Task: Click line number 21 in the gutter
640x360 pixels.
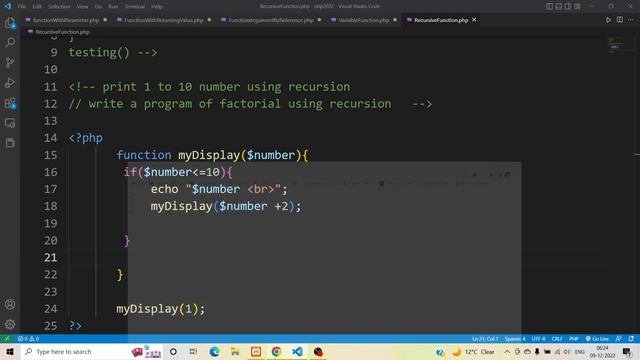Action: (51, 258)
